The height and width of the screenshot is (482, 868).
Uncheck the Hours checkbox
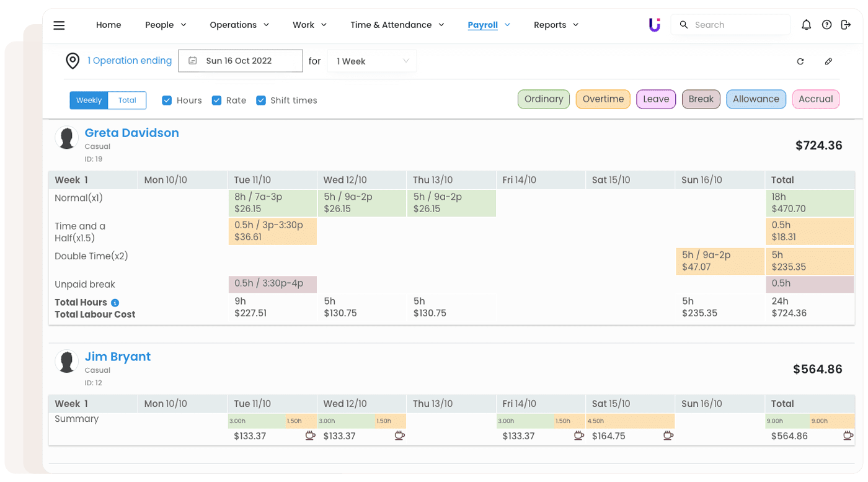pos(167,100)
